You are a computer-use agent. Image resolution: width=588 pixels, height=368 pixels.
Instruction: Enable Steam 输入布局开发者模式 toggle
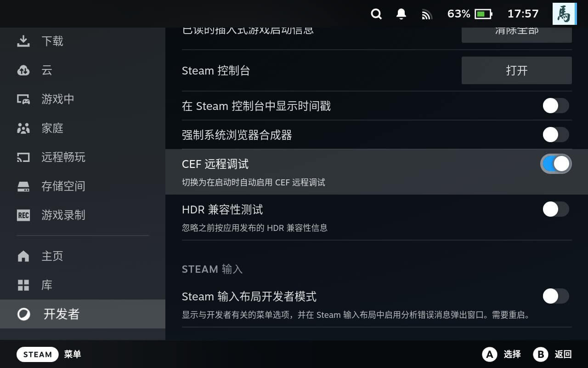click(556, 296)
